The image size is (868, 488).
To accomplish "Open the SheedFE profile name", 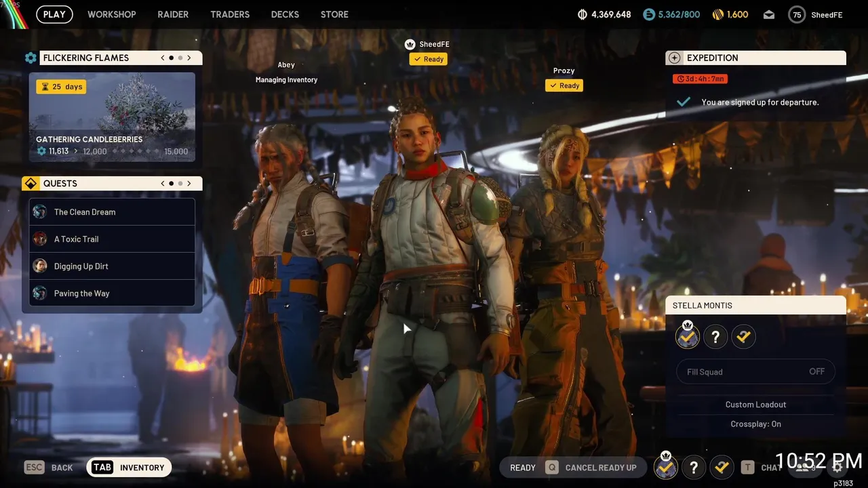I will [x=827, y=14].
